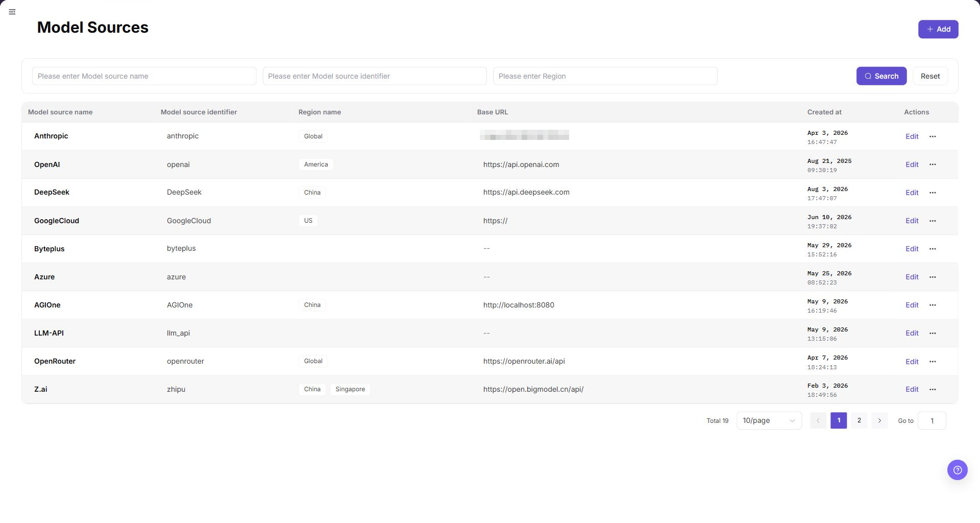Viewport: 980px width, 523px height.
Task: Select page 1 in pagination
Action: 839,420
